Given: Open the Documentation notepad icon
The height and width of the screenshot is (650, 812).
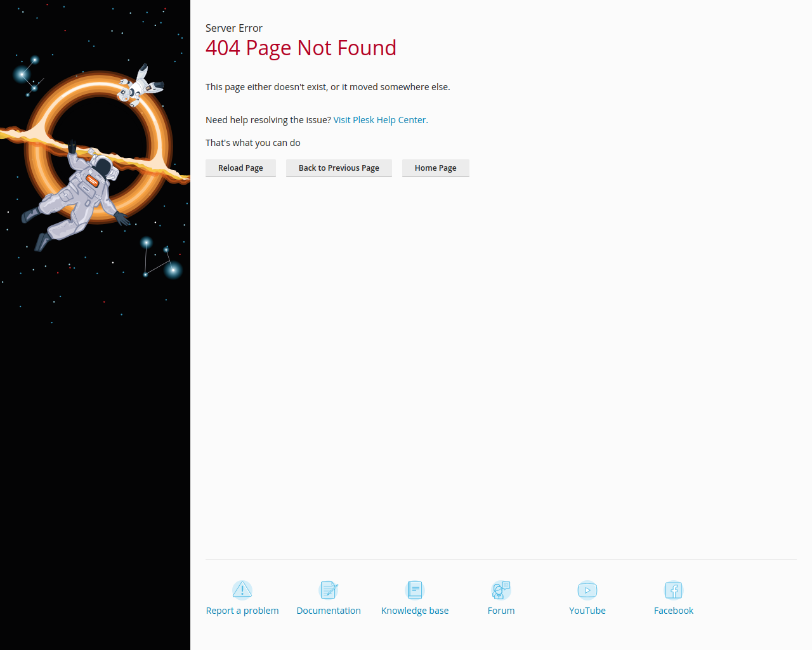Looking at the screenshot, I should tap(329, 590).
